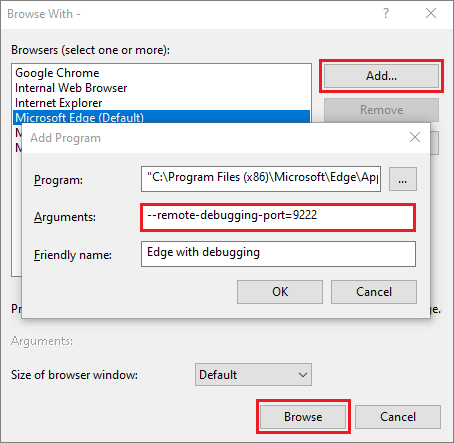This screenshot has height=443, width=454.
Task: Click the Add... button
Action: 381,76
